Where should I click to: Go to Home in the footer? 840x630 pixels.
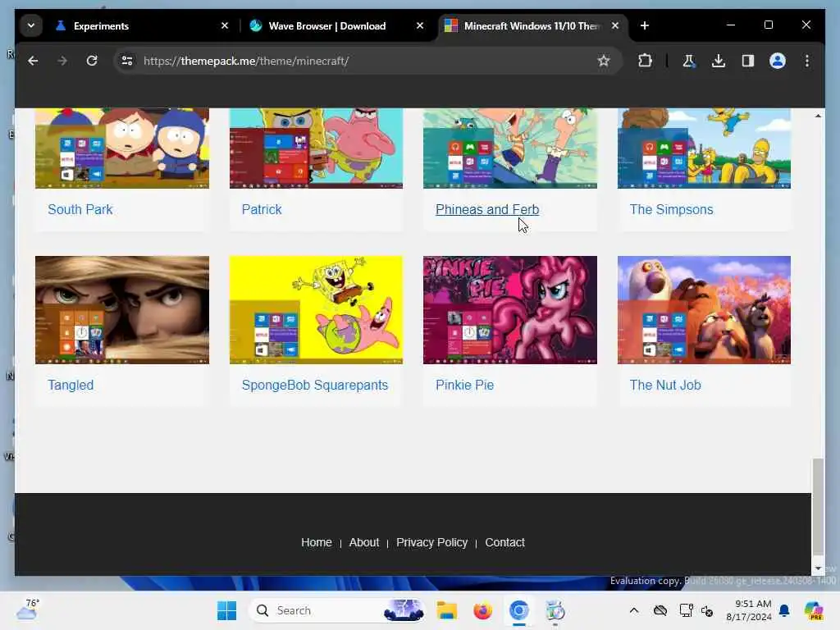(x=317, y=543)
